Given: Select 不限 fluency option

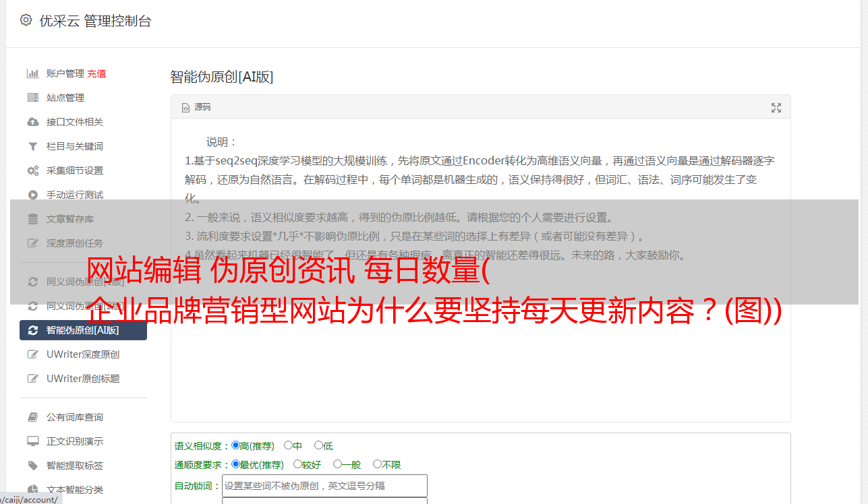Looking at the screenshot, I should 377,464.
